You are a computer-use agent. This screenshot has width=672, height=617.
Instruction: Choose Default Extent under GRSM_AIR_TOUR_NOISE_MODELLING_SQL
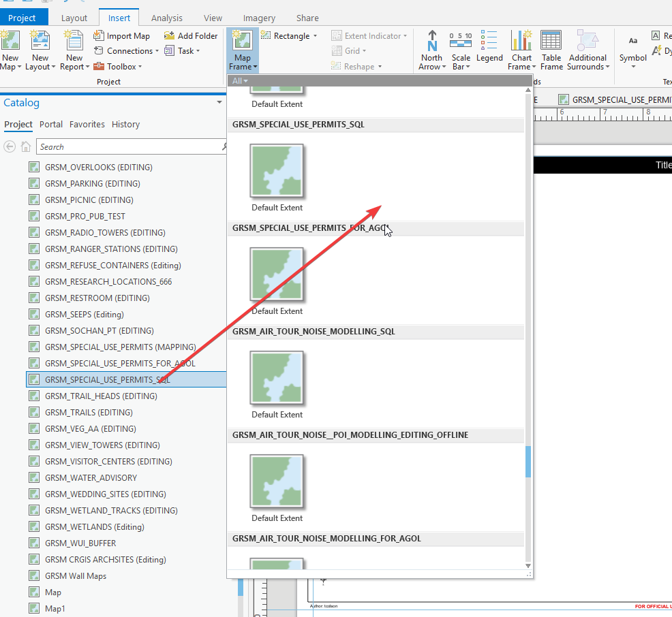click(277, 385)
